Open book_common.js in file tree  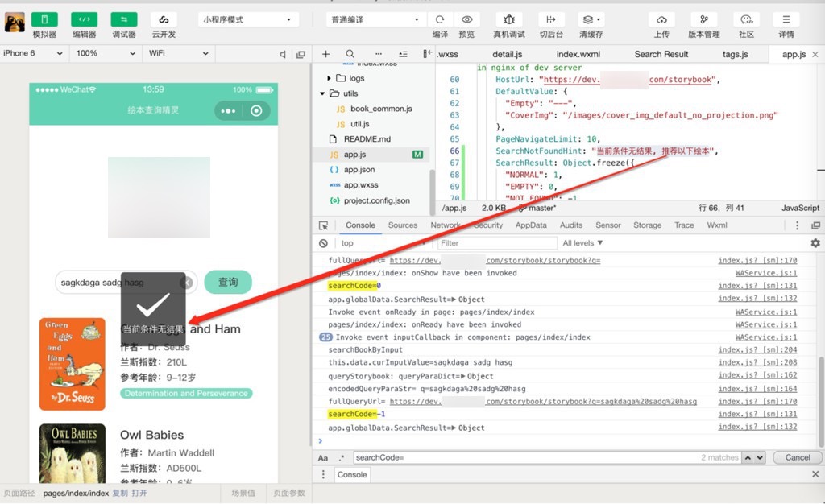(380, 109)
